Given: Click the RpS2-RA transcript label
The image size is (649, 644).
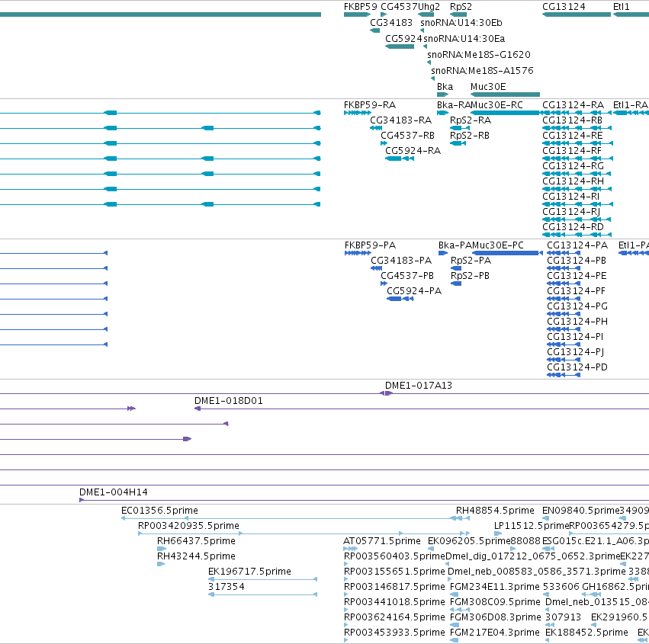Looking at the screenshot, I should pos(471,120).
